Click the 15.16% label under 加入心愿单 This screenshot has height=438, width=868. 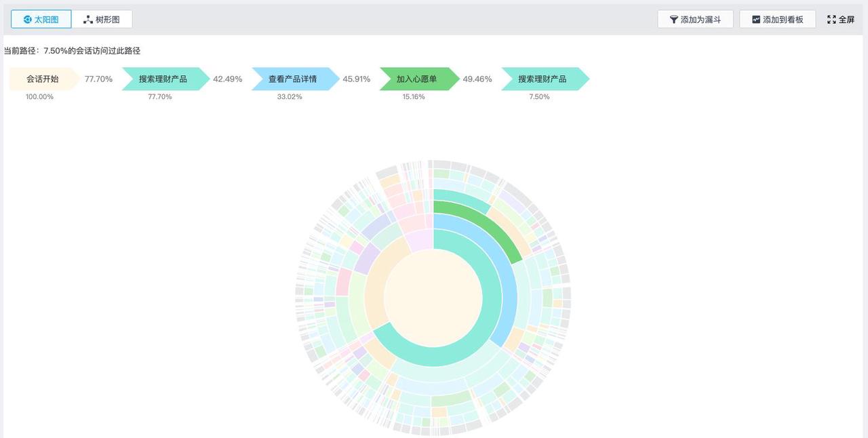(414, 97)
